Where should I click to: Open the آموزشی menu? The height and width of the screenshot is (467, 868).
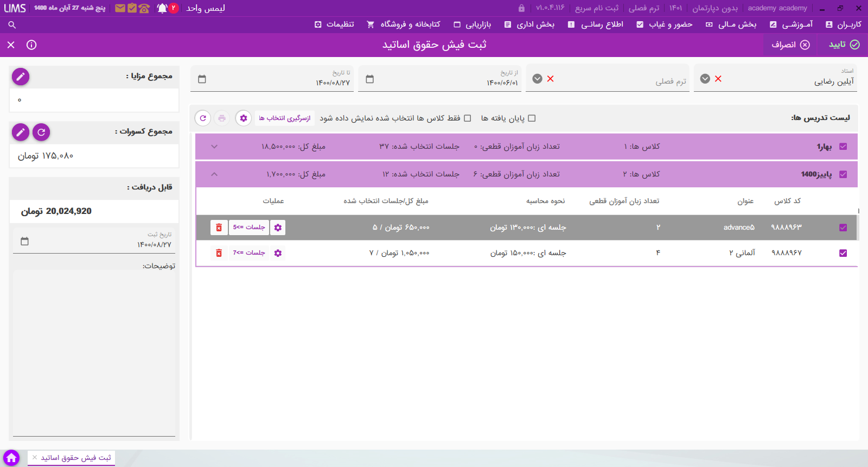[792, 24]
